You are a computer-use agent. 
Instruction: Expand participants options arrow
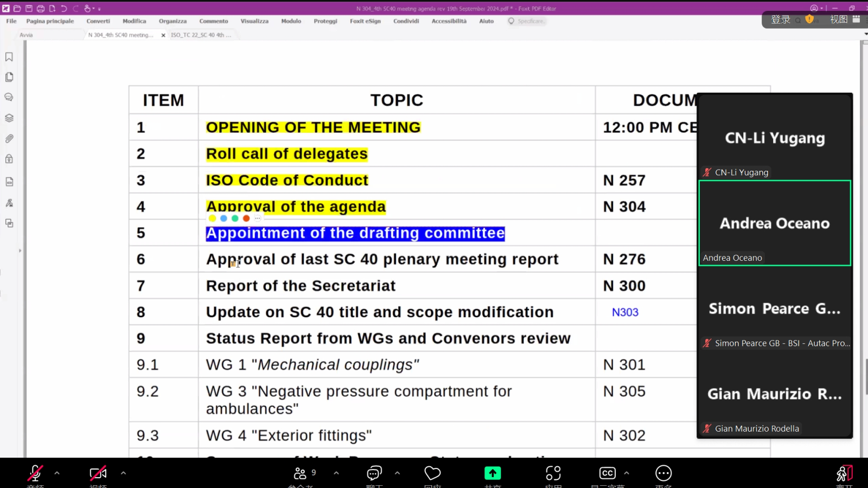[x=336, y=473]
